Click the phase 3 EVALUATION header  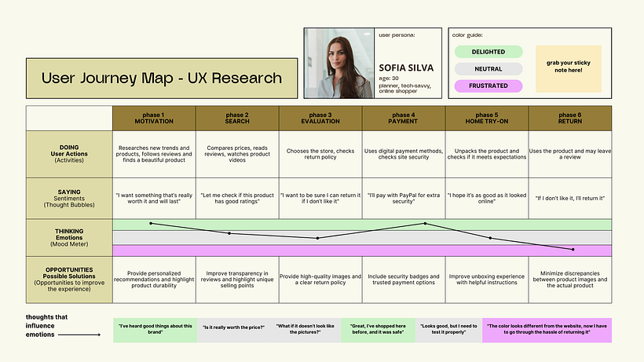(320, 119)
